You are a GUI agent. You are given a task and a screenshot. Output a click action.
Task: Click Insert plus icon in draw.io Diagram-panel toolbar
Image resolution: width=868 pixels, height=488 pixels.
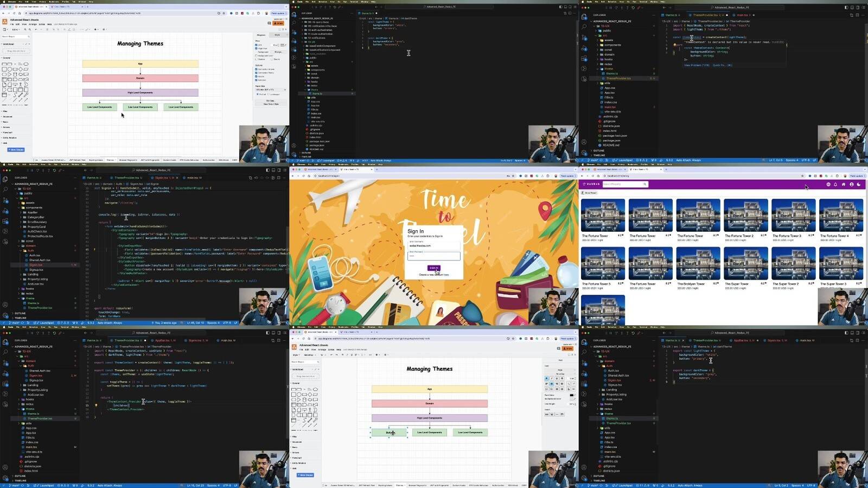95,29
